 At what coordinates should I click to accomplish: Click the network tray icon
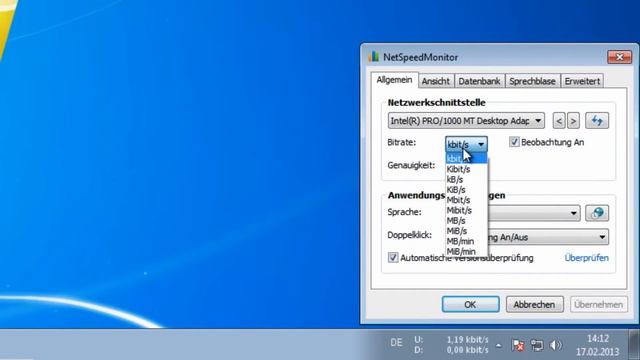537,345
